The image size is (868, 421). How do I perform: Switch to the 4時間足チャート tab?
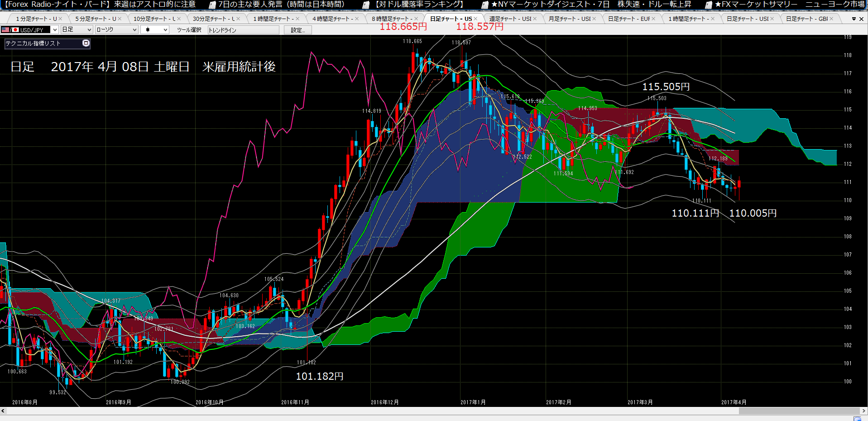tap(333, 19)
